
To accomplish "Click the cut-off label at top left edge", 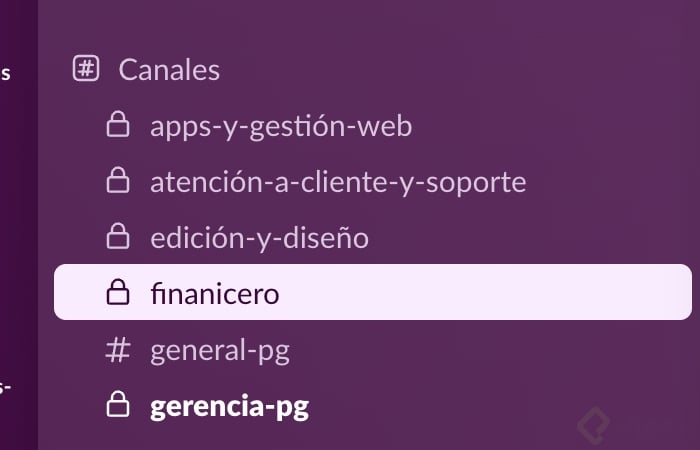I will pyautogui.click(x=6, y=73).
